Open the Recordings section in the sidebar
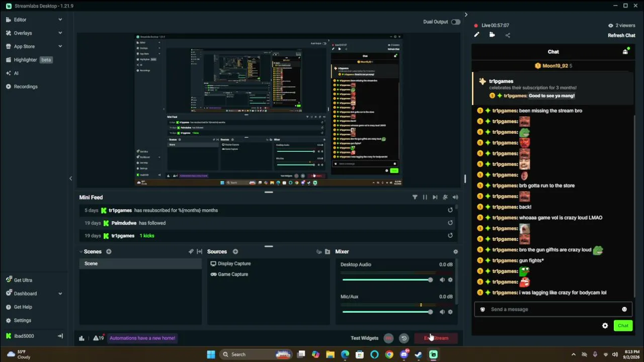The image size is (644, 362). coord(22,86)
